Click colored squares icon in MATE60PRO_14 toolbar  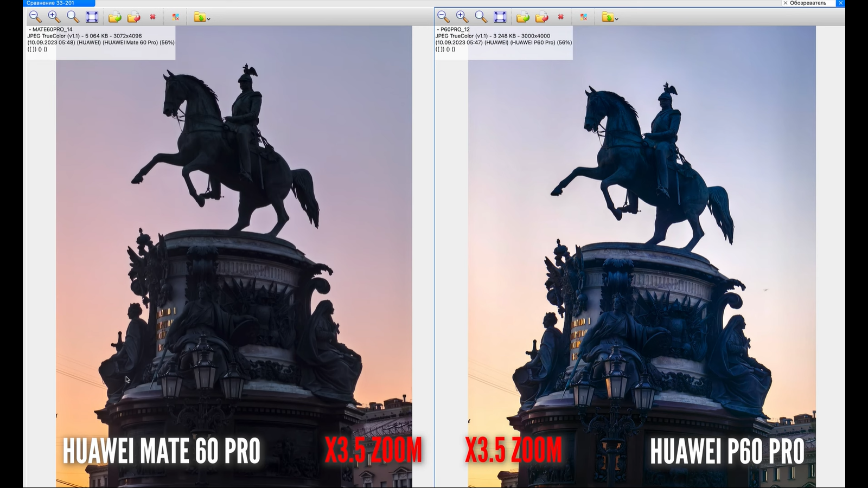(x=176, y=17)
